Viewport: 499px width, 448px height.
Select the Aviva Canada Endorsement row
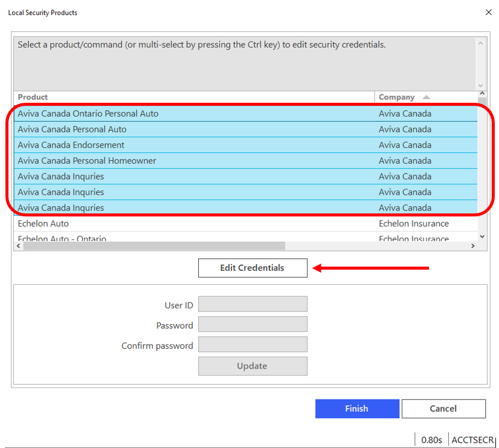point(246,145)
